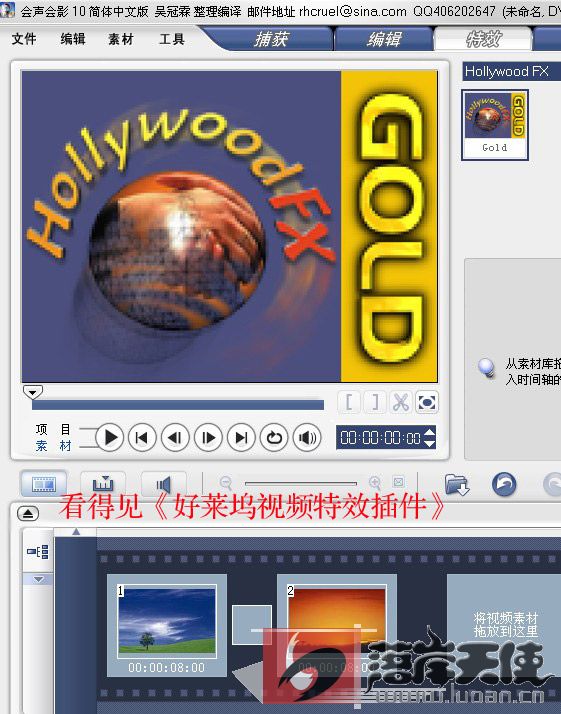Switch to the 特效 step tab
Viewport: 561px width, 714px height.
[x=483, y=39]
